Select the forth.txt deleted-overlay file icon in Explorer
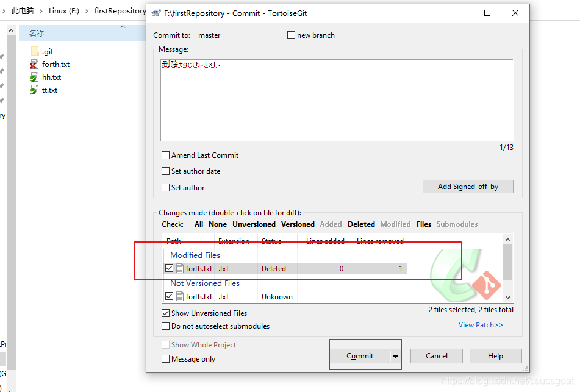Screen dimensions: 580x392 tap(34, 65)
